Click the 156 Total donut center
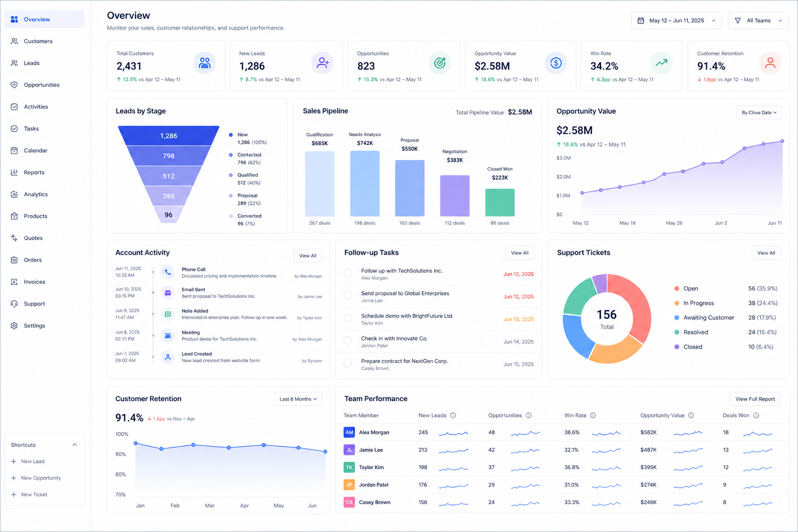Image resolution: width=798 pixels, height=532 pixels. click(607, 319)
